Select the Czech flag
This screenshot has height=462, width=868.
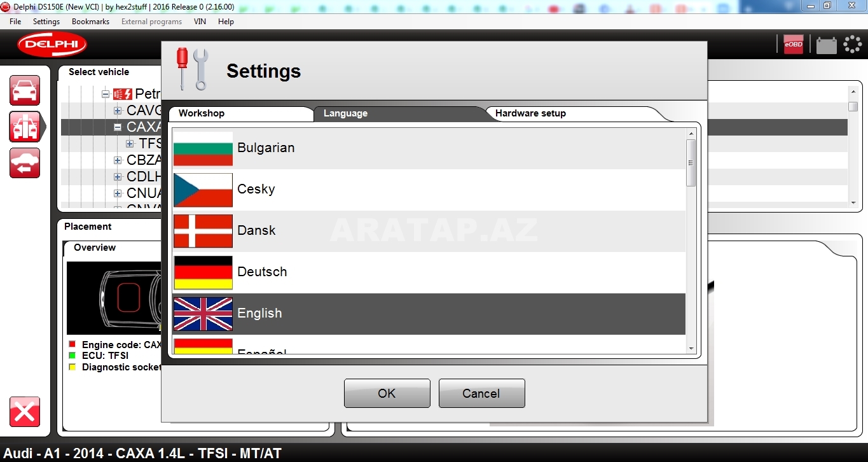203,190
